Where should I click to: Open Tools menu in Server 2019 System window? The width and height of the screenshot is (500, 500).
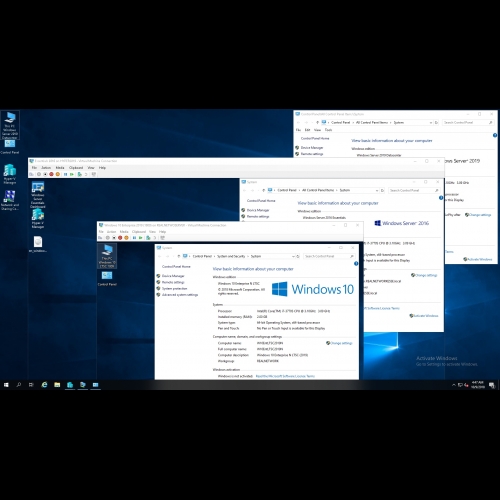(328, 130)
